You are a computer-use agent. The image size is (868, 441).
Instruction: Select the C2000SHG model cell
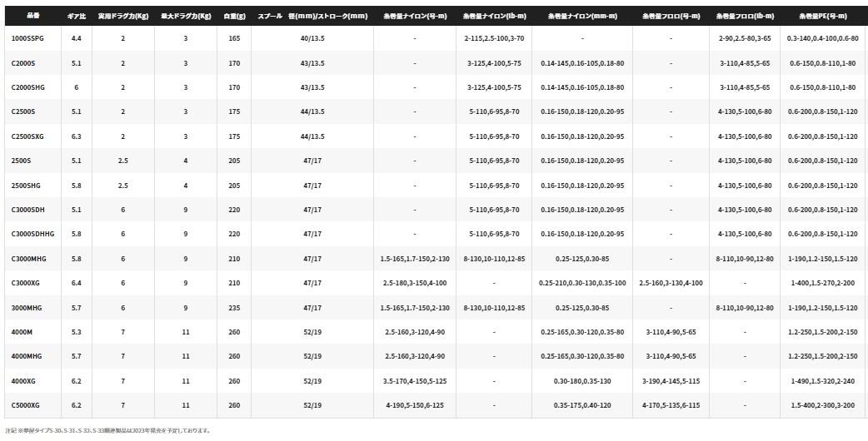click(x=27, y=87)
